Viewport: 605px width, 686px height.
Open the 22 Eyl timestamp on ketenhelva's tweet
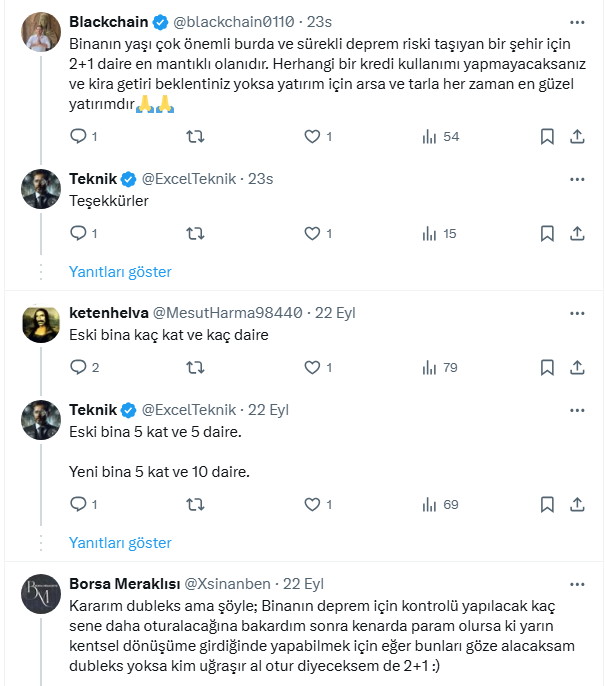click(x=335, y=312)
